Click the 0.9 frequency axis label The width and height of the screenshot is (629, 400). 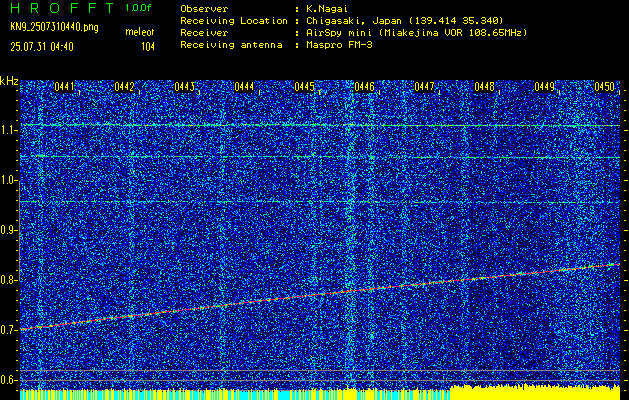click(8, 230)
